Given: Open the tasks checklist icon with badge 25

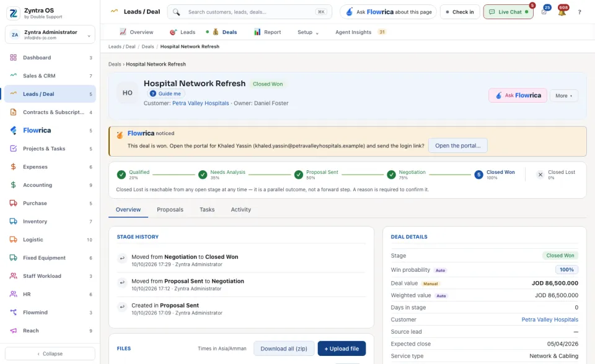Looking at the screenshot, I should [x=544, y=12].
